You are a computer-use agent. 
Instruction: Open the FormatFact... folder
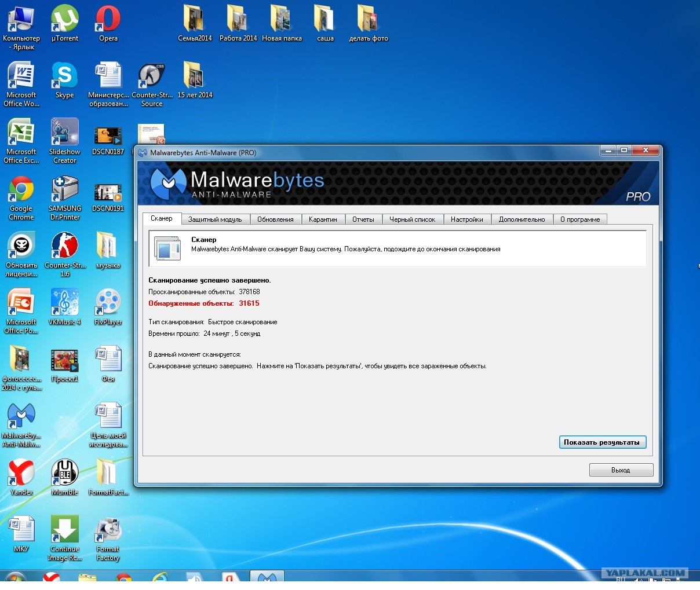pos(108,477)
